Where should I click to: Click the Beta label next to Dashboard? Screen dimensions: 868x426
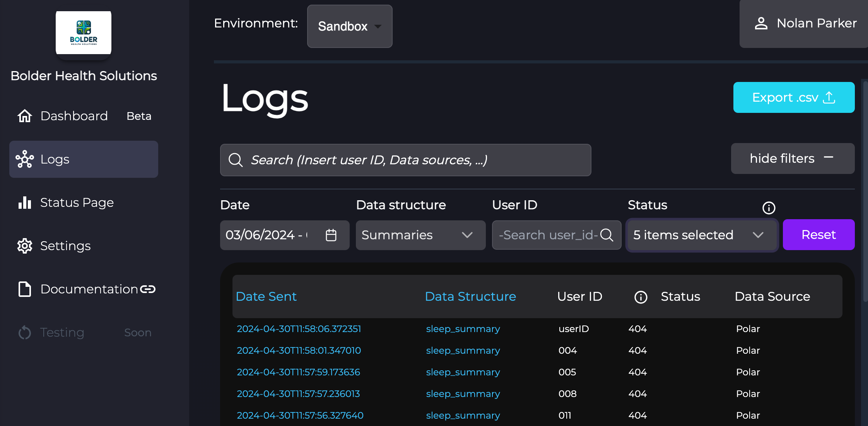[139, 116]
